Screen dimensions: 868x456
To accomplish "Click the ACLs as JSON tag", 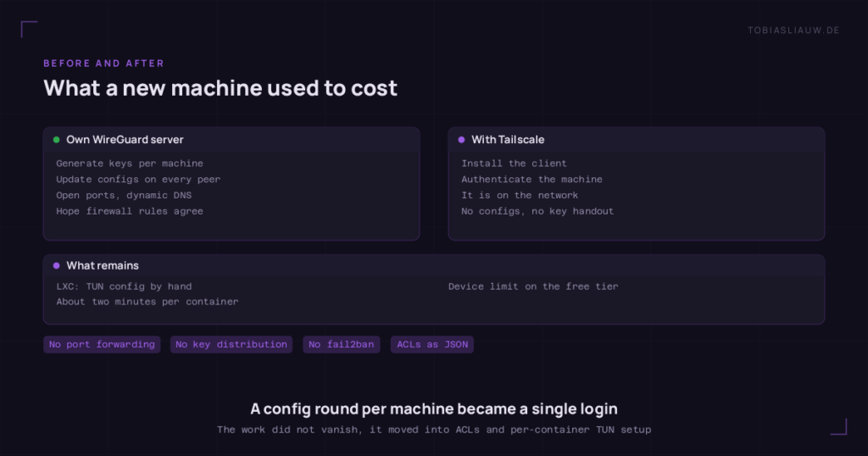I will click(432, 344).
